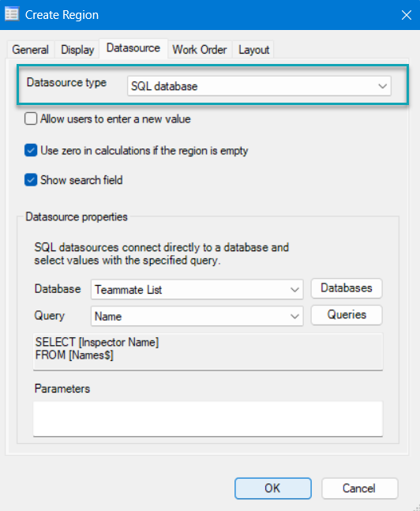Close the Create Region dialog

pyautogui.click(x=407, y=15)
